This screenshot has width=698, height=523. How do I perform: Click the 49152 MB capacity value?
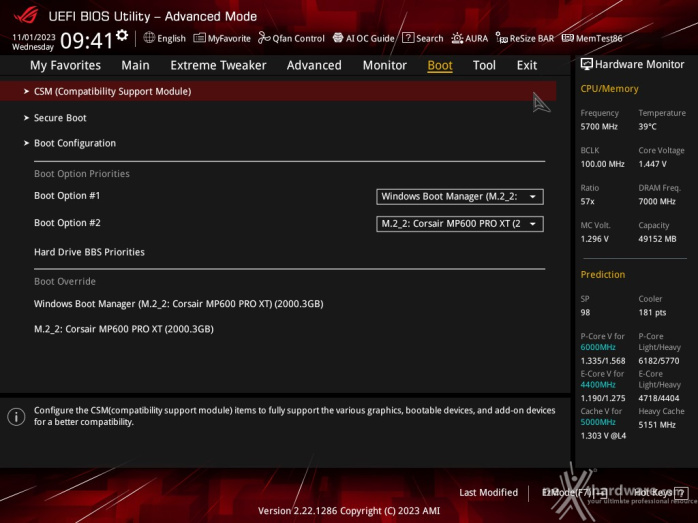click(657, 239)
